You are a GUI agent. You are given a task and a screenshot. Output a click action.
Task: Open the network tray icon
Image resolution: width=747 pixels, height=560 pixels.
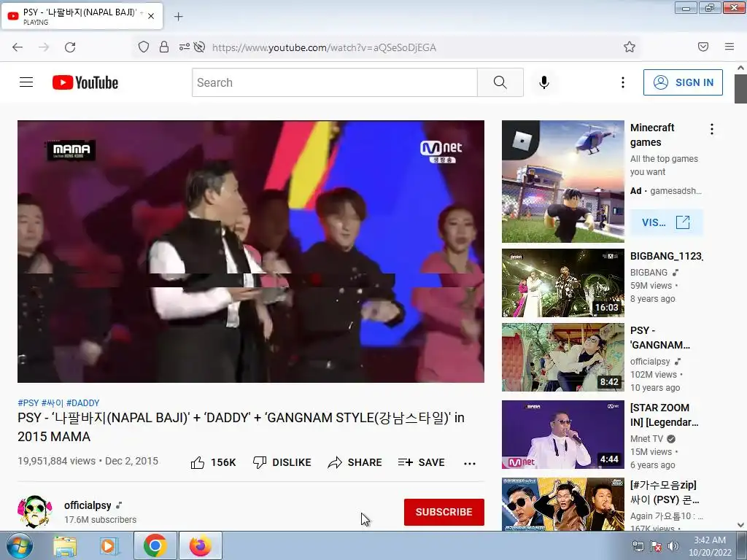pos(638,546)
